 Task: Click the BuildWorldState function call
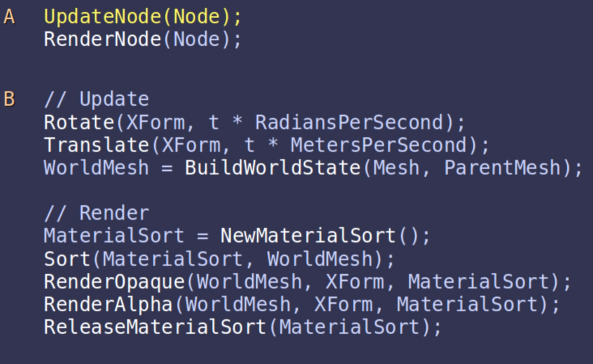click(272, 168)
